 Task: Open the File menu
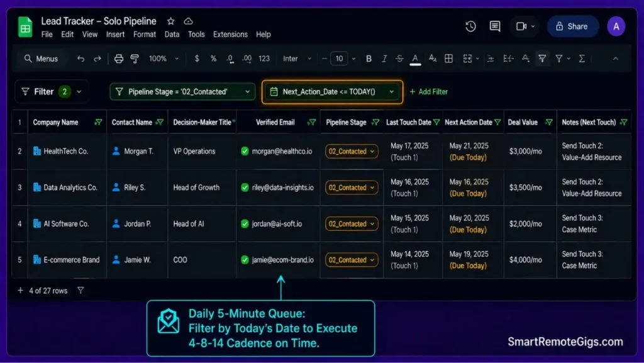47,35
